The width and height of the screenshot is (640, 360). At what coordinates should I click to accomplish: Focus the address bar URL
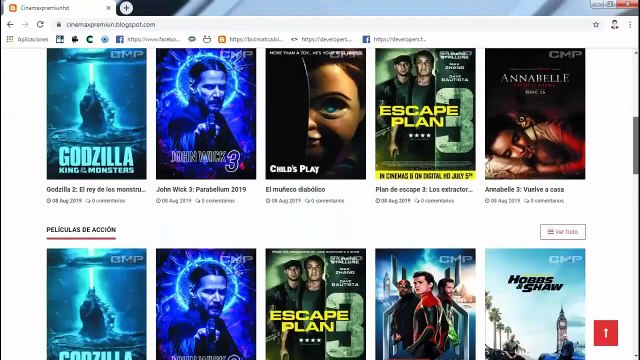click(111, 24)
